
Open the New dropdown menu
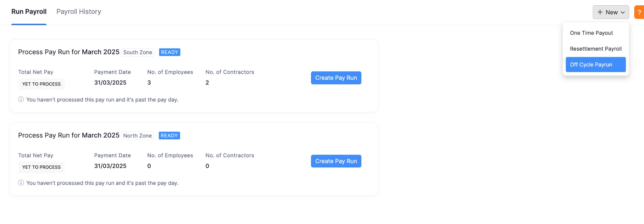point(610,12)
